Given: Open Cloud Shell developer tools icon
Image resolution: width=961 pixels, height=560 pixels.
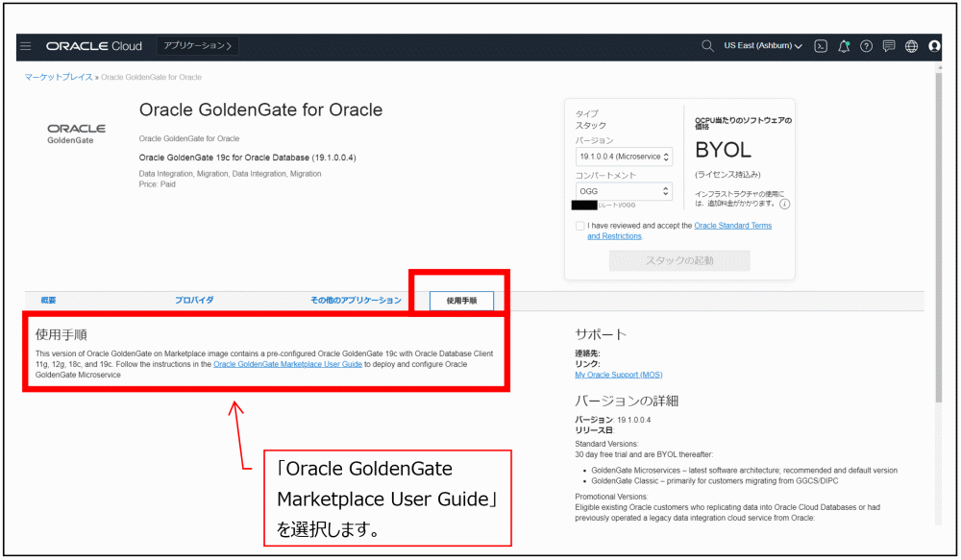Looking at the screenshot, I should click(821, 46).
